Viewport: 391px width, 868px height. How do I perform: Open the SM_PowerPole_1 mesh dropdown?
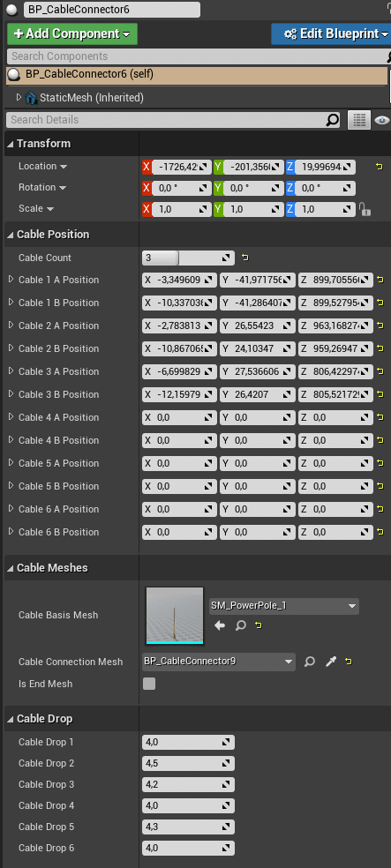click(284, 606)
